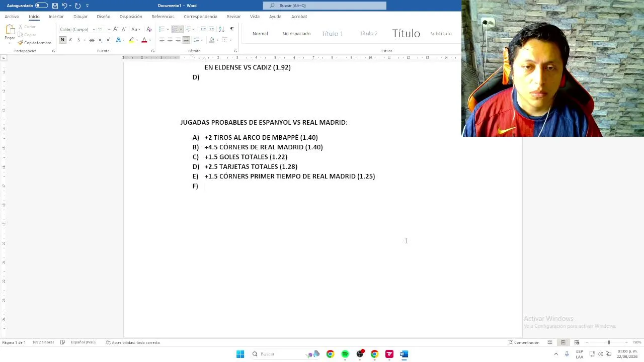644x362 pixels.
Task: Apply strikethrough formatting
Action: coord(92,40)
